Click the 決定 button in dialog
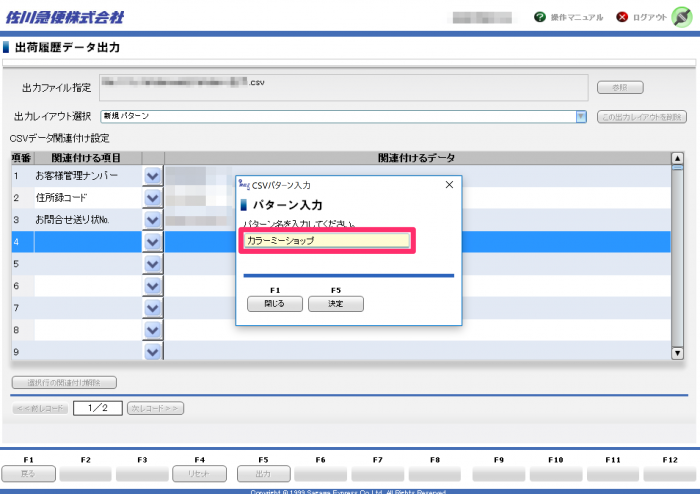Image resolution: width=700 pixels, height=494 pixels. click(336, 304)
